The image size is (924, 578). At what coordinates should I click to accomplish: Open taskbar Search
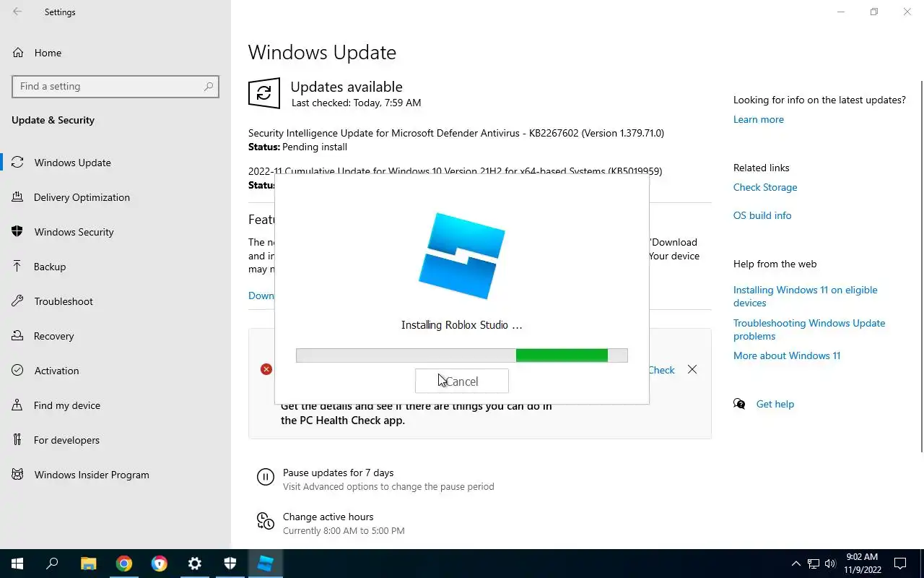(52, 564)
